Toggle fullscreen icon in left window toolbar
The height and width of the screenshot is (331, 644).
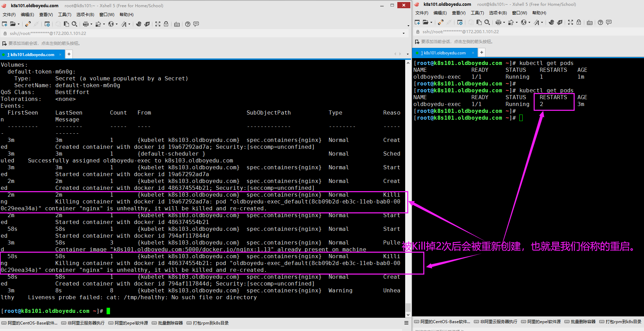(157, 24)
